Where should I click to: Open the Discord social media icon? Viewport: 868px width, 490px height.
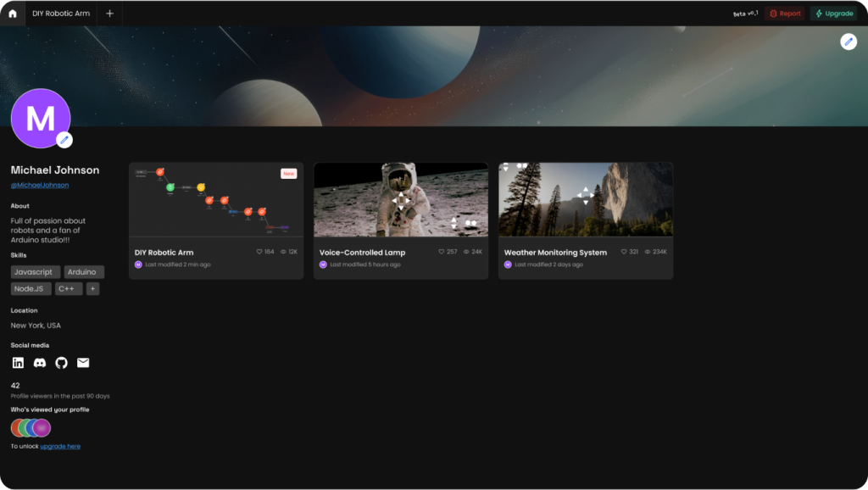click(39, 363)
